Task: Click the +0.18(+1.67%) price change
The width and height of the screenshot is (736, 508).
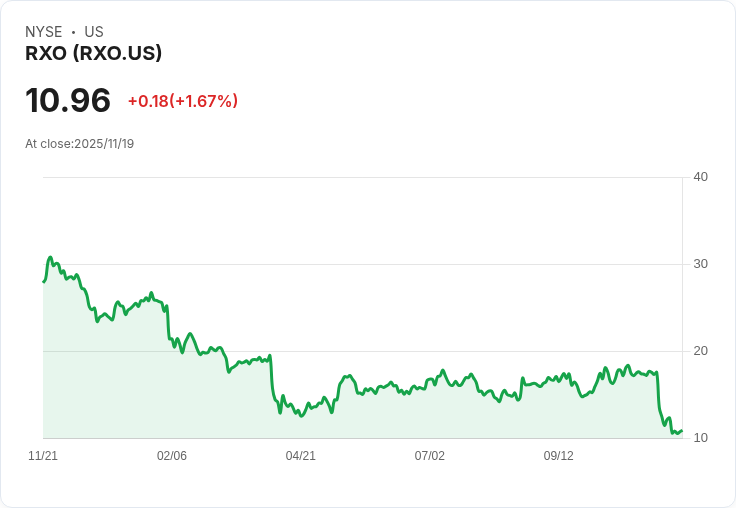Action: 182,101
